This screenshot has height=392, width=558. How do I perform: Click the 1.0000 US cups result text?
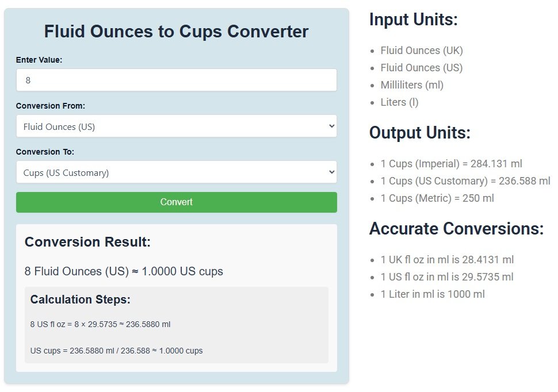pos(124,271)
